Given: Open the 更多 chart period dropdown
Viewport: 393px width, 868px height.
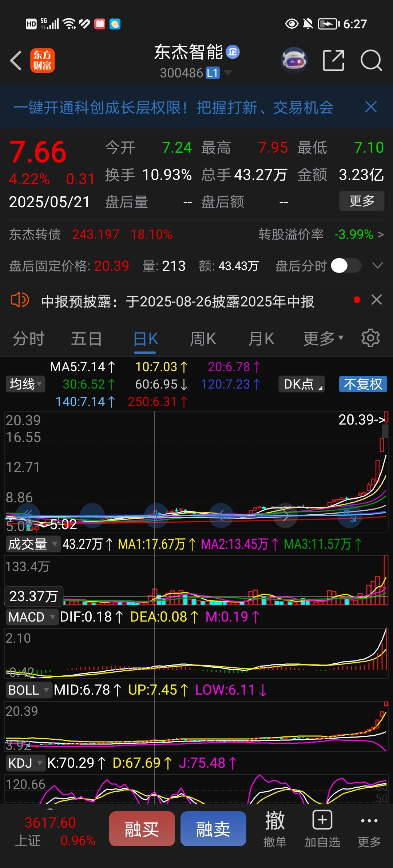Looking at the screenshot, I should pos(323,338).
